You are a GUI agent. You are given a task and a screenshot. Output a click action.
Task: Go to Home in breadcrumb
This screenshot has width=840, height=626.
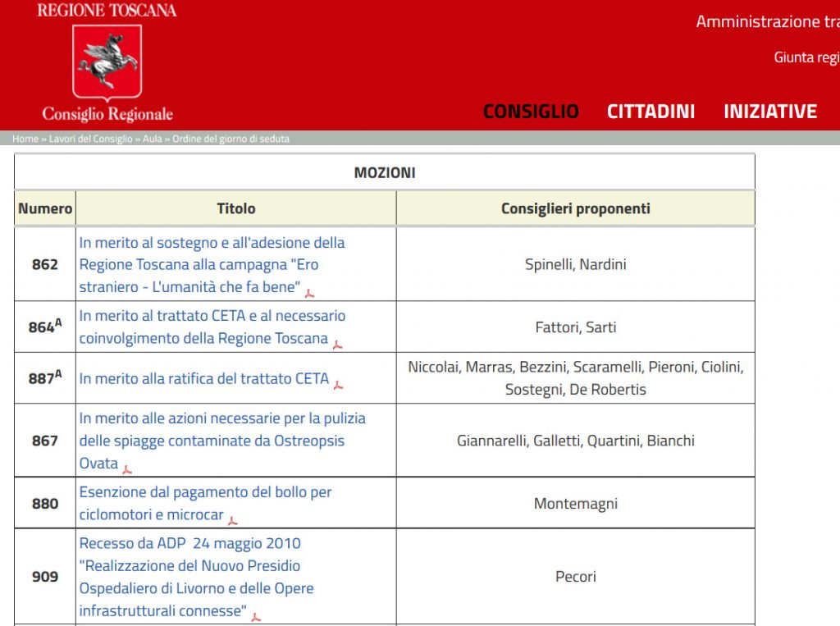tap(25, 139)
